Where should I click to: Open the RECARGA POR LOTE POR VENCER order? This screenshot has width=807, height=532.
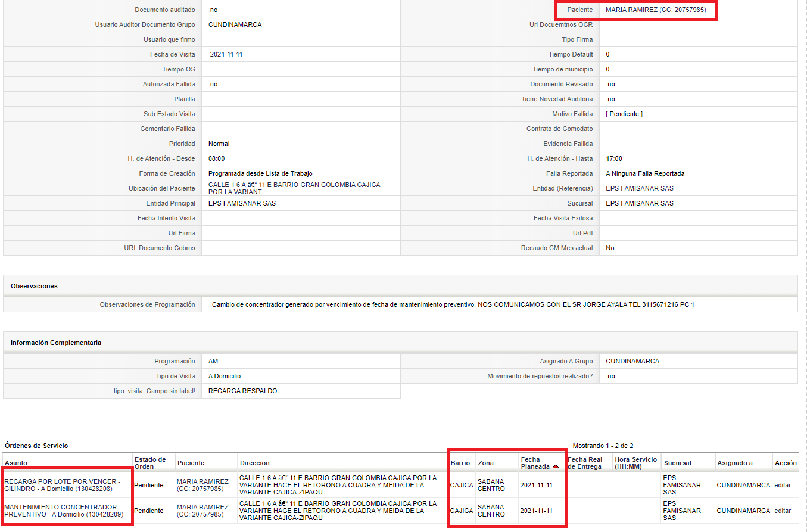63,485
